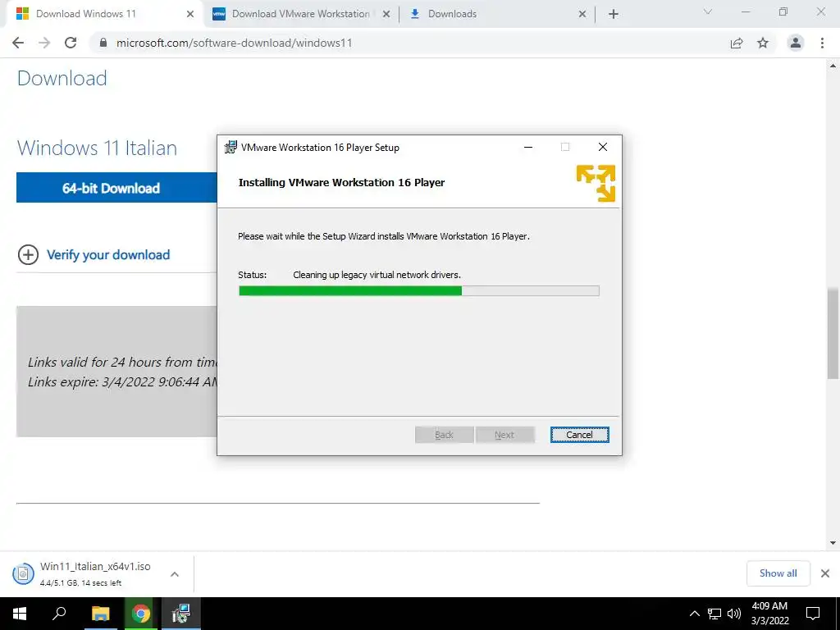Switch to Download VMware Workstation tab
Screen dimensions: 840x630
click(300, 14)
